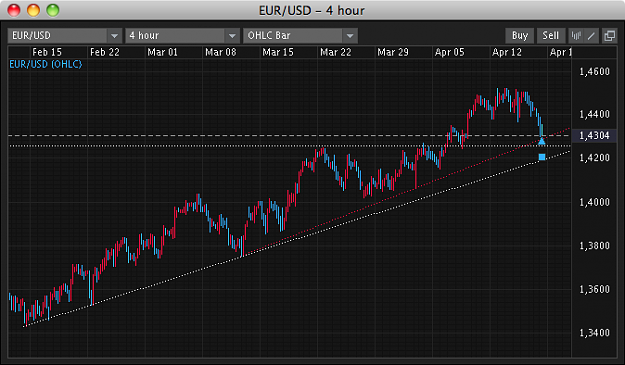Select the trend line drawing tool
This screenshot has width=625, height=365.
tap(591, 36)
